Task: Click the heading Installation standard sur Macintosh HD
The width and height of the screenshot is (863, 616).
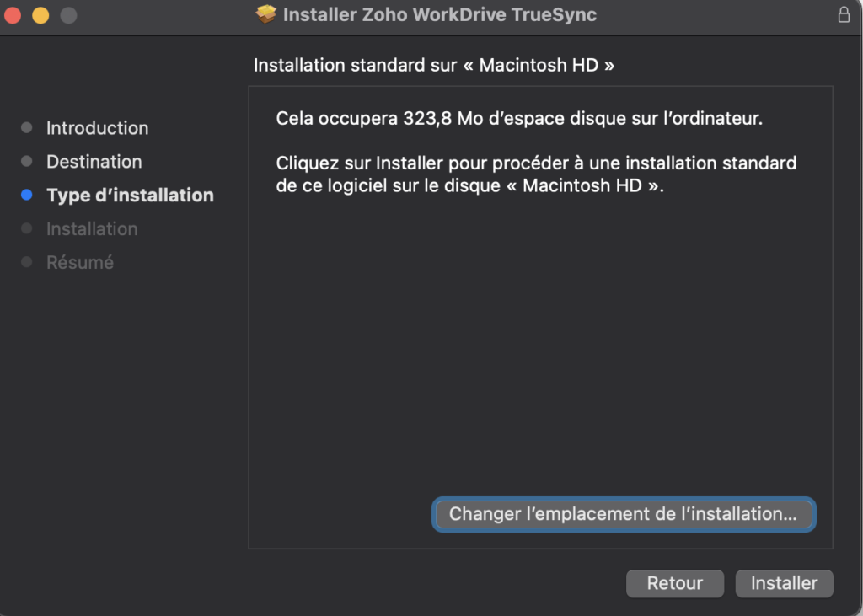Action: 434,65
